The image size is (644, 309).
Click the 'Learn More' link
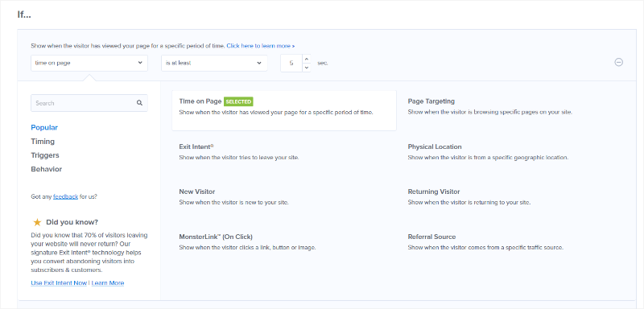[x=108, y=283]
